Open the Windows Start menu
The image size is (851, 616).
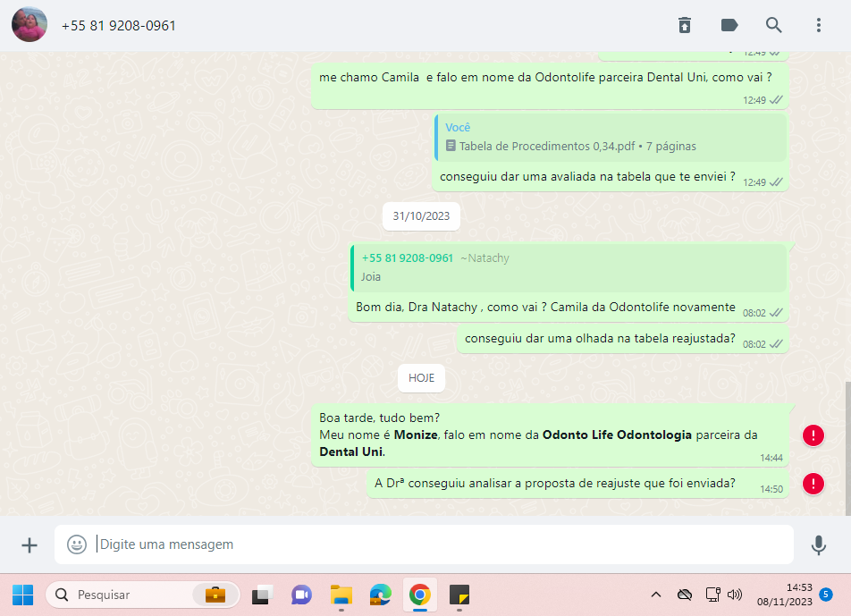point(22,595)
